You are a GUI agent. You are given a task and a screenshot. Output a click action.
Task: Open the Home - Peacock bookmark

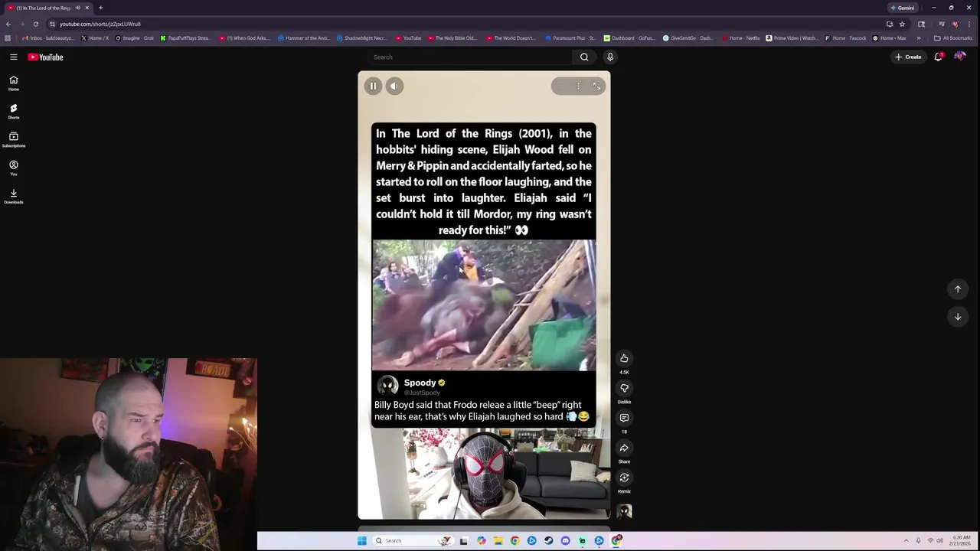tap(846, 37)
